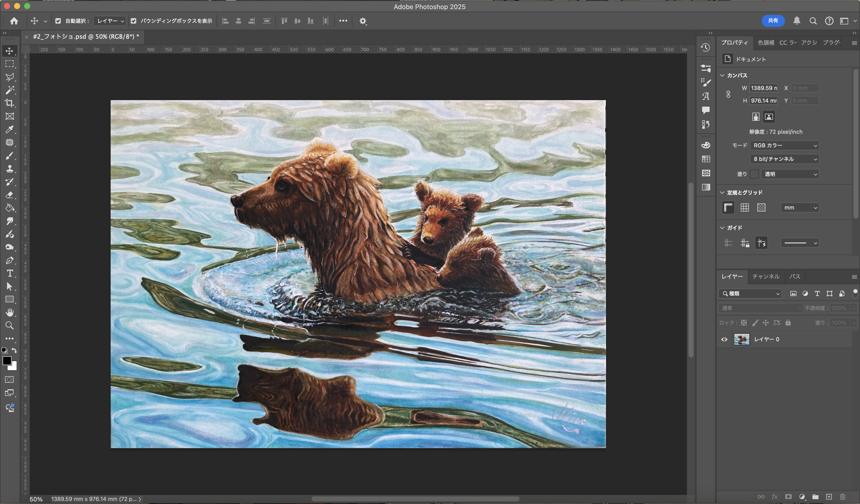Switch to the CC ライブラリ tab

point(788,43)
